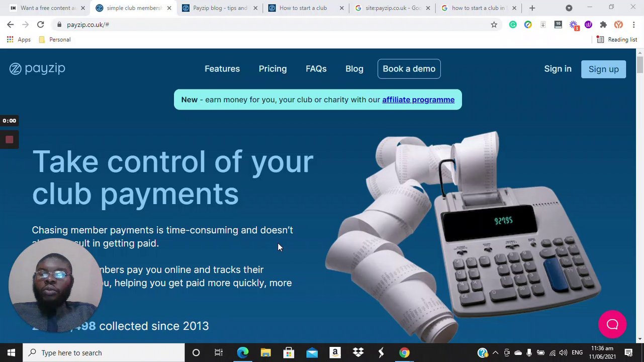Screen dimensions: 644x362
Task: Open the Action Center notifications icon
Action: click(628, 352)
